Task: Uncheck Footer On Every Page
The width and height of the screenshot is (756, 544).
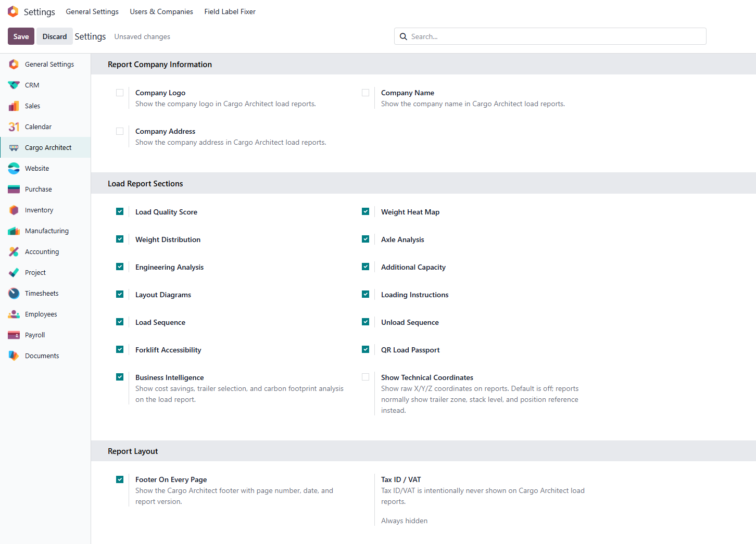Action: [120, 479]
